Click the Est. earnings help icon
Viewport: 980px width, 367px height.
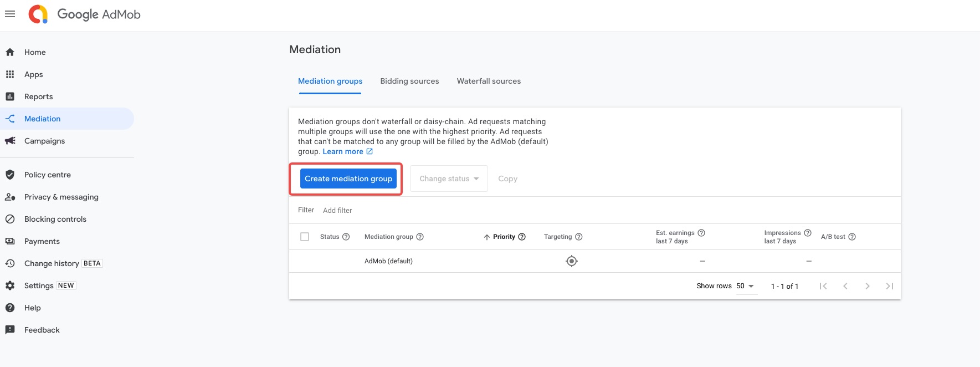pyautogui.click(x=701, y=233)
